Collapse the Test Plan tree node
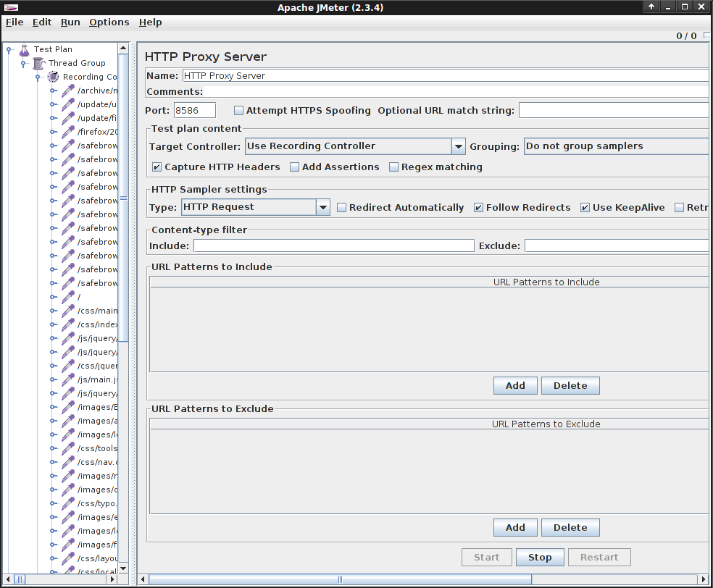The width and height of the screenshot is (713, 588). pyautogui.click(x=9, y=49)
